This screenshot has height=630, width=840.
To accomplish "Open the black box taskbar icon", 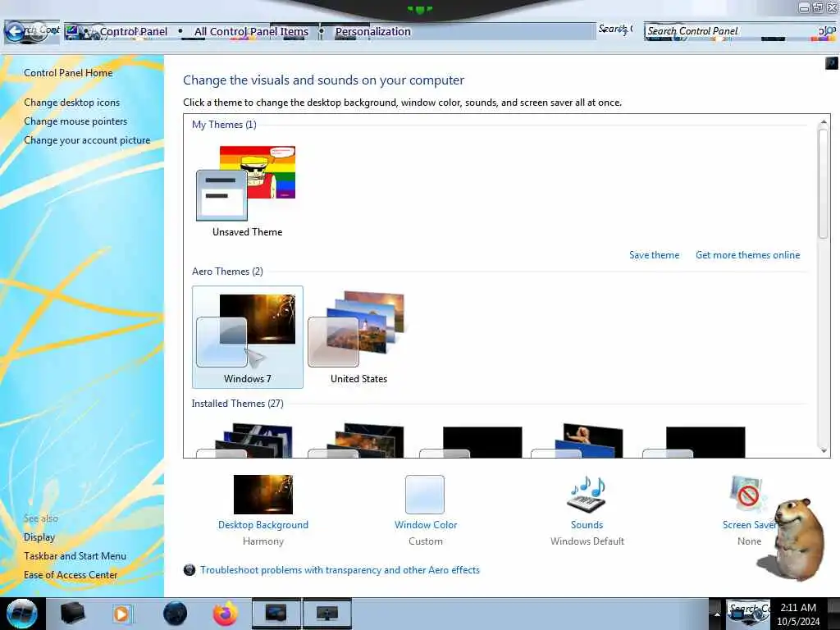I will tap(73, 614).
